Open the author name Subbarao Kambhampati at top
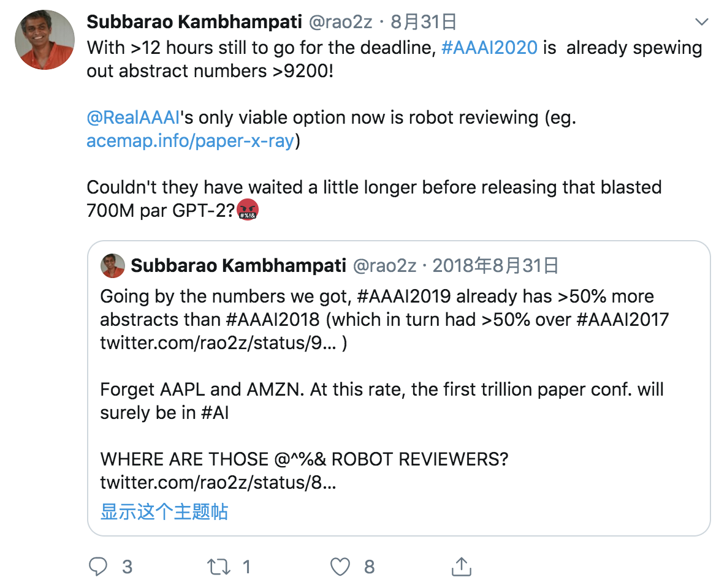This screenshot has width=727, height=588. (194, 23)
